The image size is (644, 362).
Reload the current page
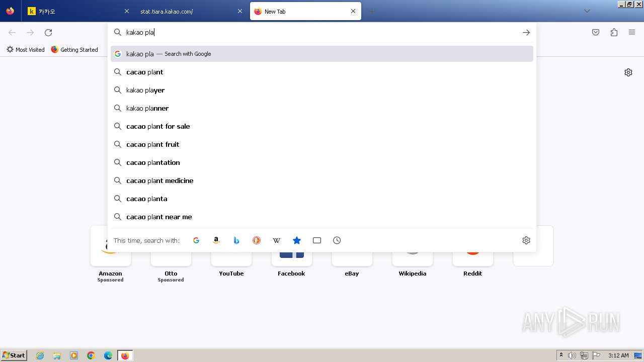click(x=48, y=33)
